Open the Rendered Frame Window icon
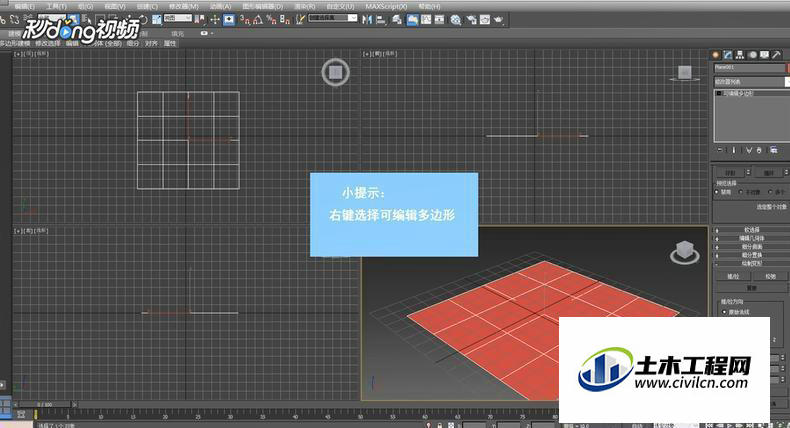This screenshot has height=428, width=790. pos(485,20)
